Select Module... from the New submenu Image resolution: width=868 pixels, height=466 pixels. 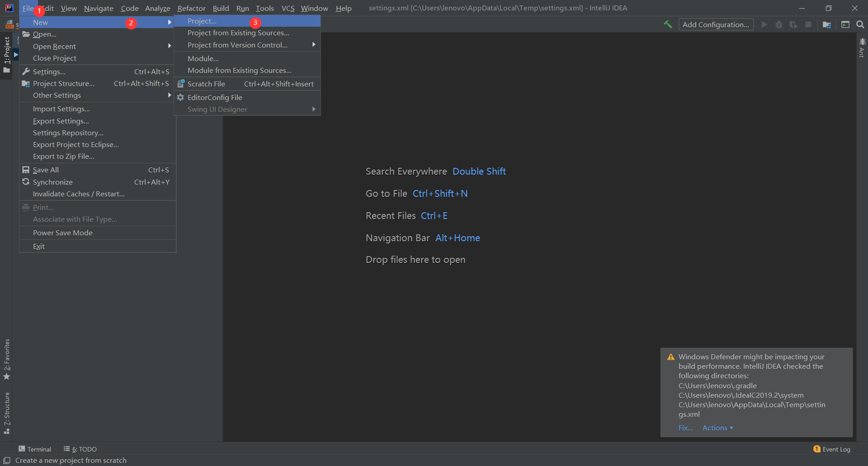click(247, 59)
